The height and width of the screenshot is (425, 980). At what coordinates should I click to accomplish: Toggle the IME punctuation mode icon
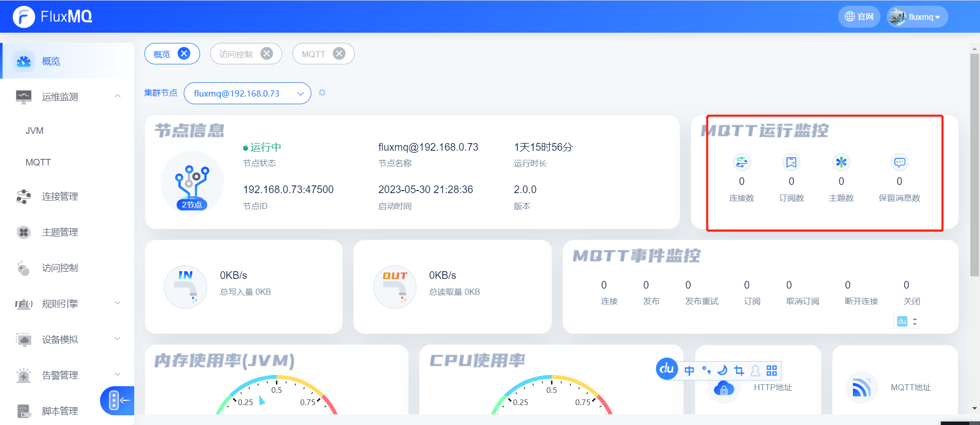pos(706,370)
